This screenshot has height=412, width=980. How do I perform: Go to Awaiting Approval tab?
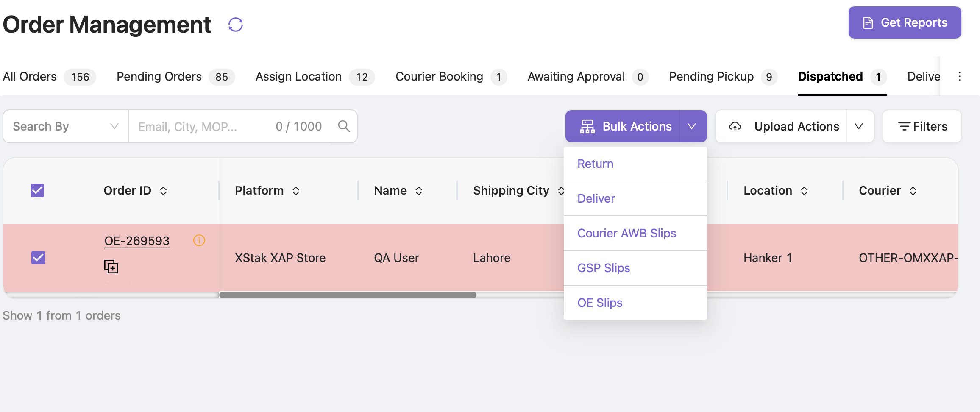pos(588,77)
